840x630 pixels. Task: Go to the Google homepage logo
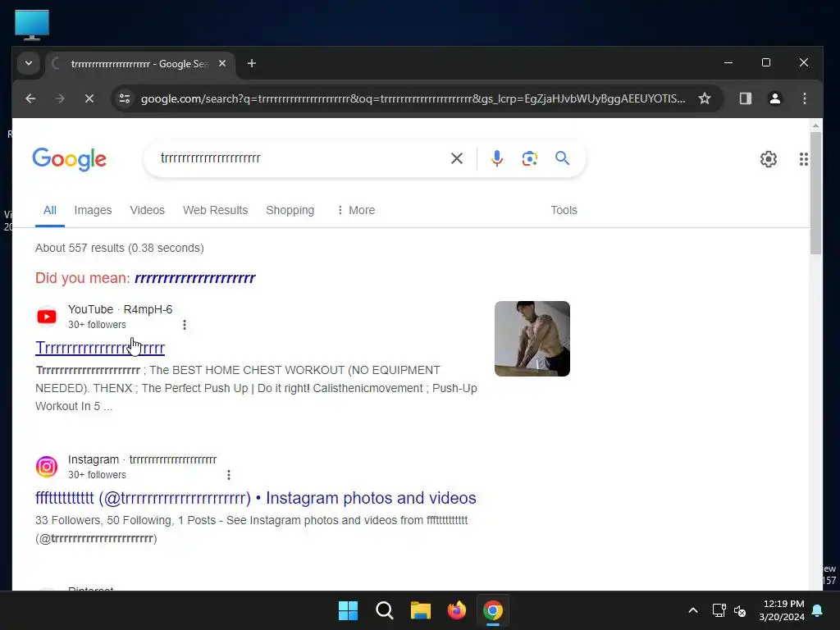(x=69, y=159)
